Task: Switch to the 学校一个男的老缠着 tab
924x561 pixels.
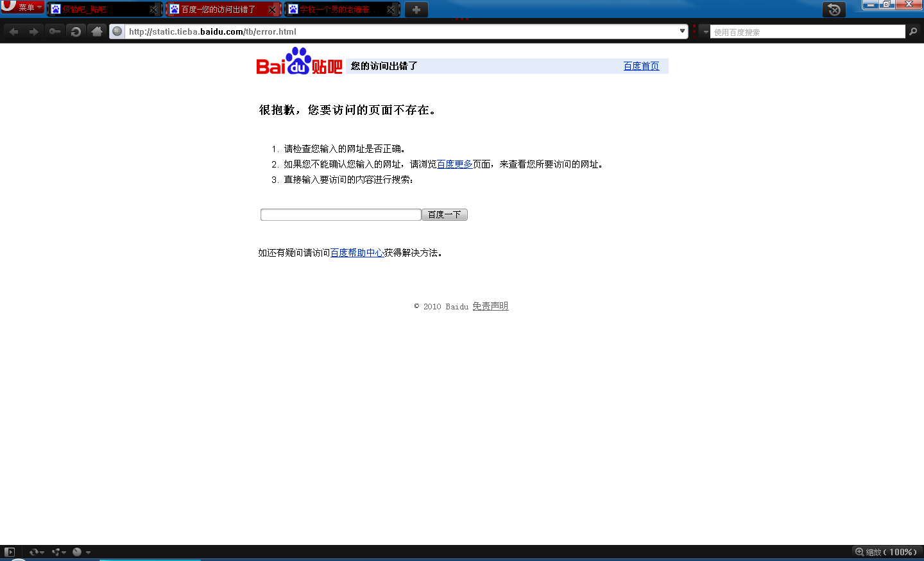Action: click(x=341, y=10)
